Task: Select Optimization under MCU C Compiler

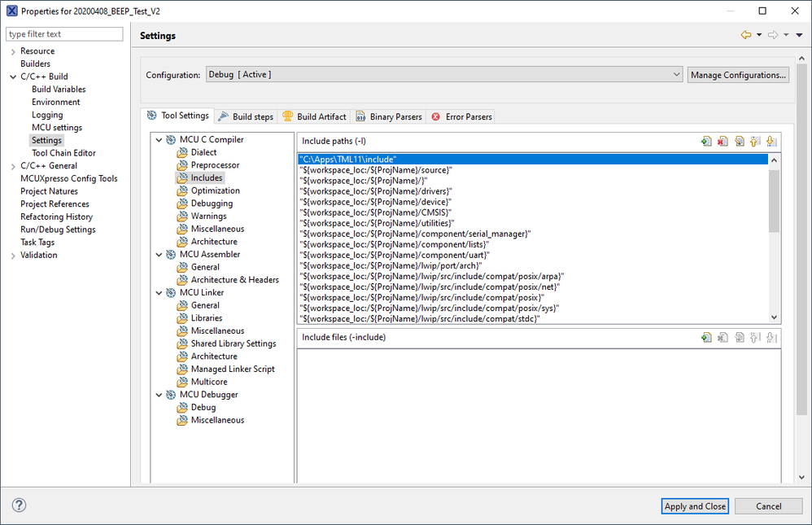Action: tap(215, 190)
